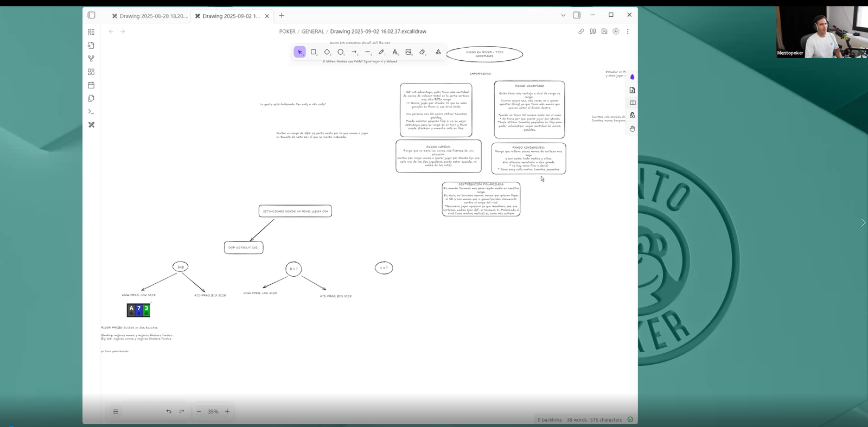This screenshot has height=427, width=868.
Task: Toggle the hand panning tool
Action: (632, 129)
